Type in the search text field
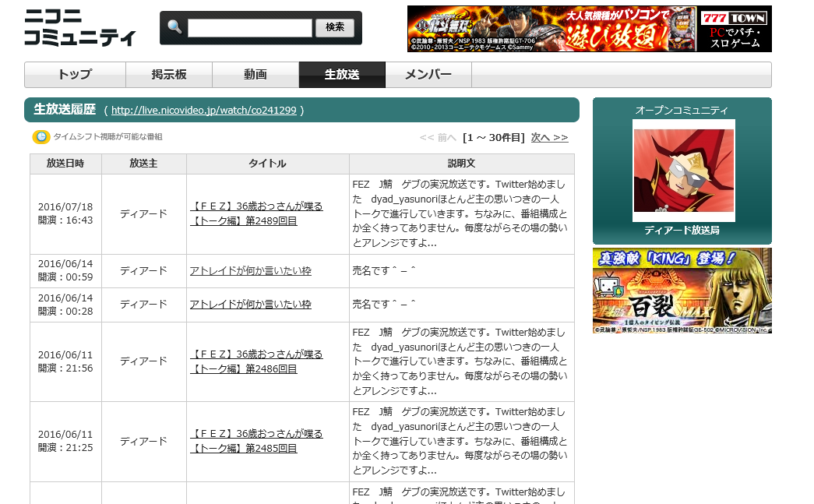The image size is (814, 504). tap(249, 28)
